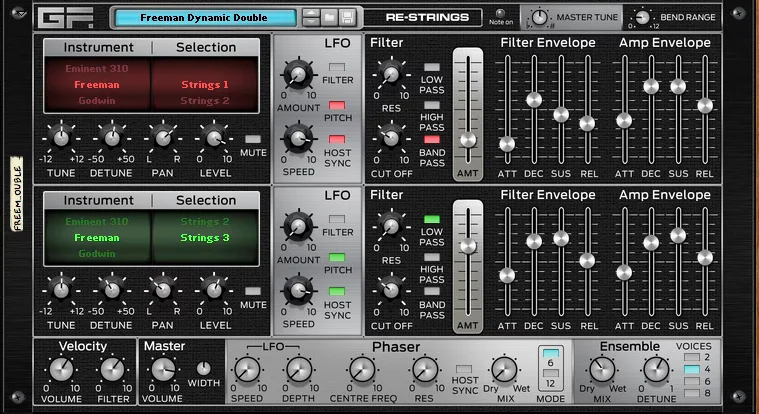Select Strings 2 in the green selection list
This screenshot has height=414, width=759.
coord(205,221)
